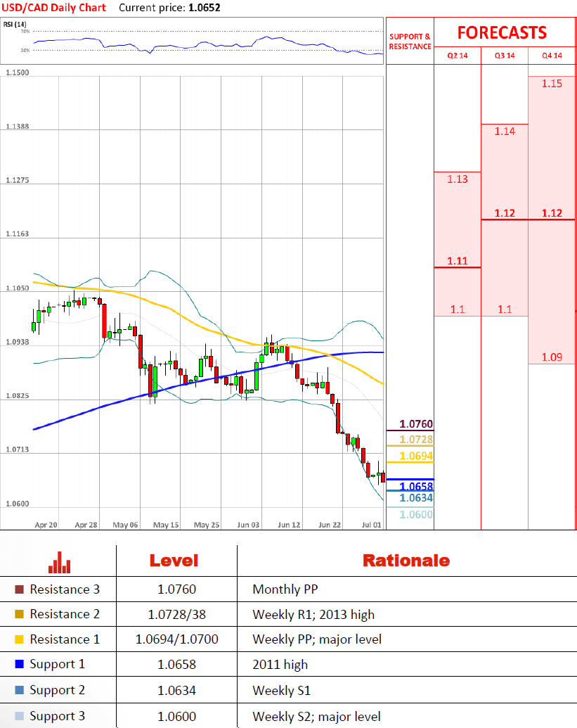Click the 1.0658 support level marker
The image size is (577, 728).
coord(416,486)
